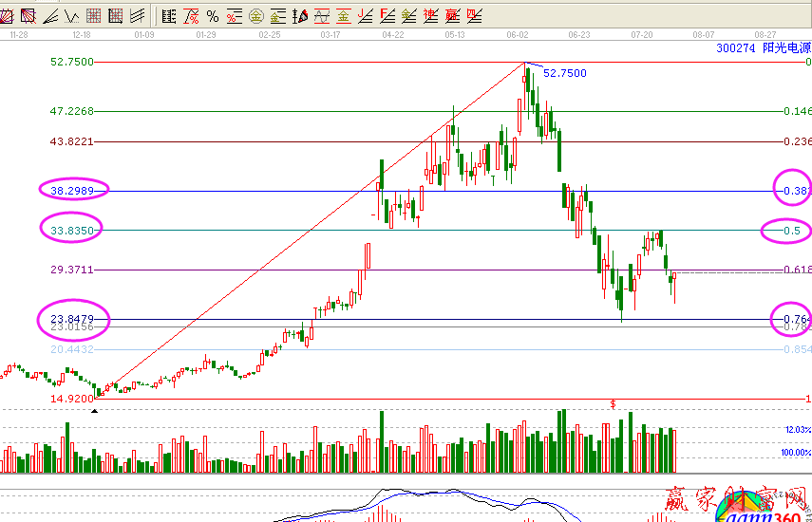Select the 33.8350 price level label
This screenshot has height=522, width=812.
click(71, 230)
